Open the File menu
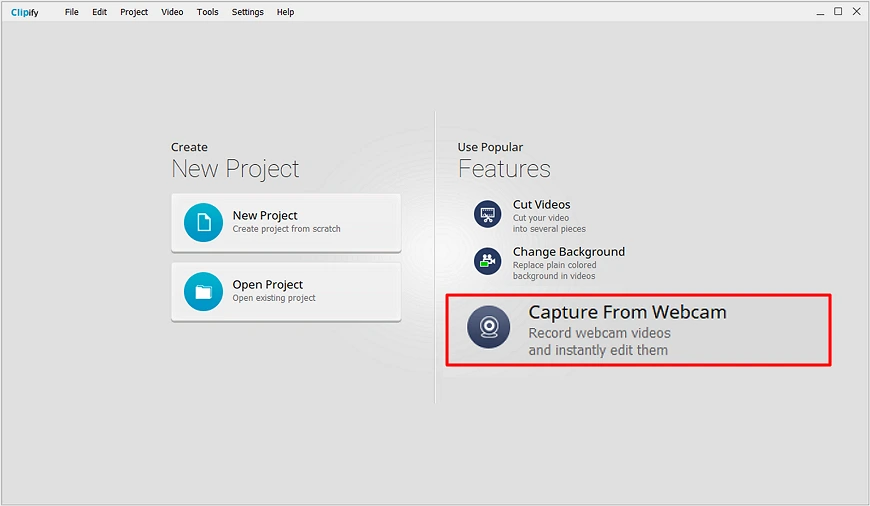Image resolution: width=870 pixels, height=506 pixels. click(72, 12)
